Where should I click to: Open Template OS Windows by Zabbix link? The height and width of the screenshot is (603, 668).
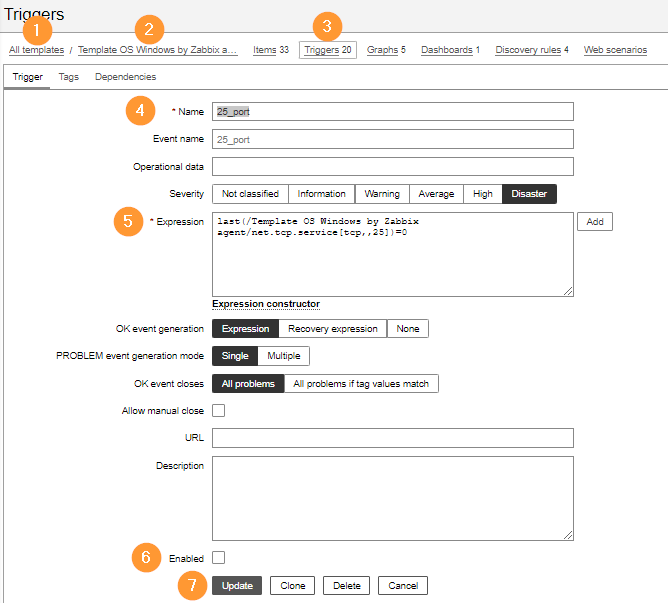click(x=157, y=50)
